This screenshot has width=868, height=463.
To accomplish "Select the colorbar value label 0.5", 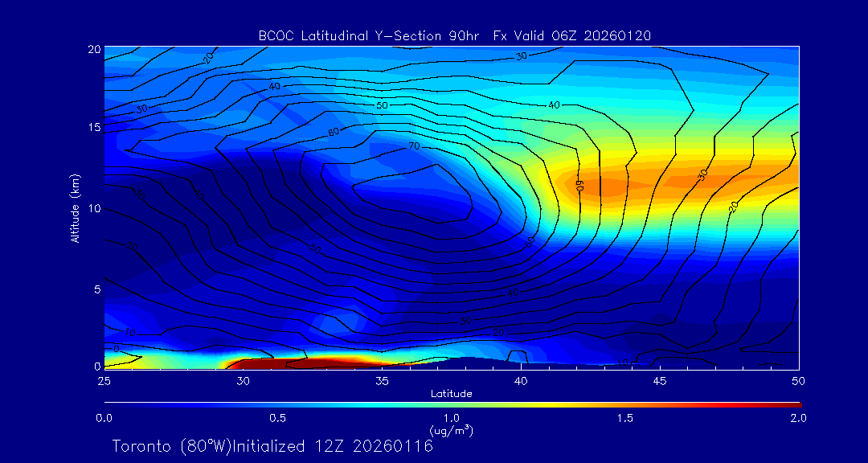I will [277, 418].
